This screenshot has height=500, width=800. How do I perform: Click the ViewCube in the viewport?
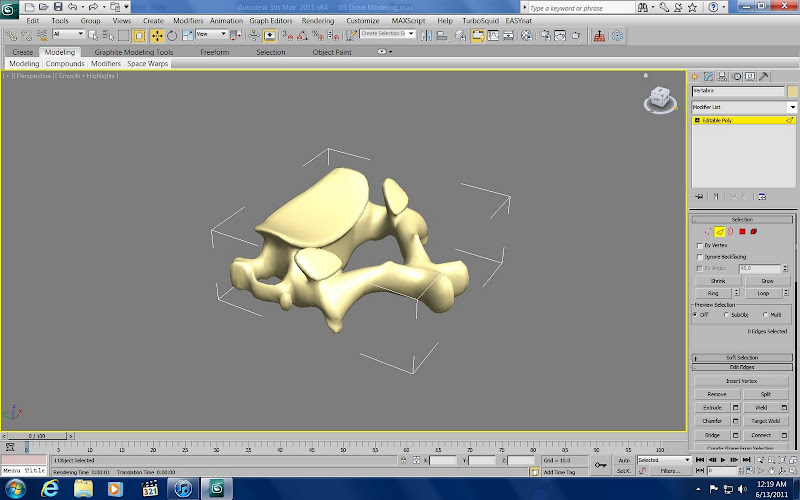pyautogui.click(x=660, y=98)
